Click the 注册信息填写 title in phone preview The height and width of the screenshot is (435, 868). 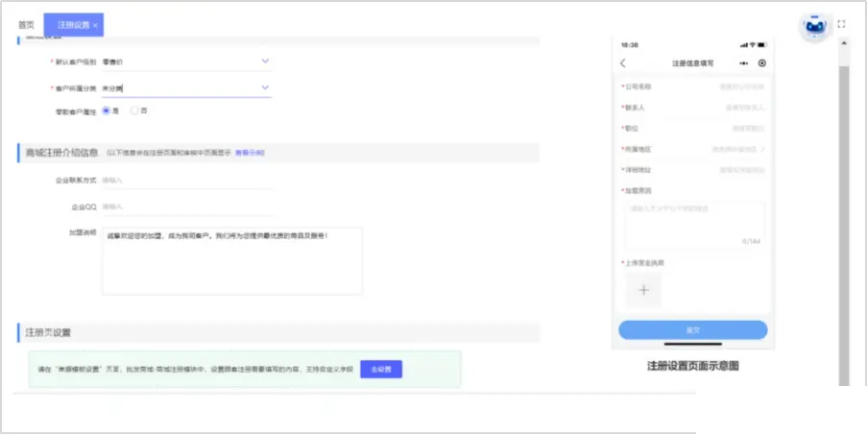(693, 63)
